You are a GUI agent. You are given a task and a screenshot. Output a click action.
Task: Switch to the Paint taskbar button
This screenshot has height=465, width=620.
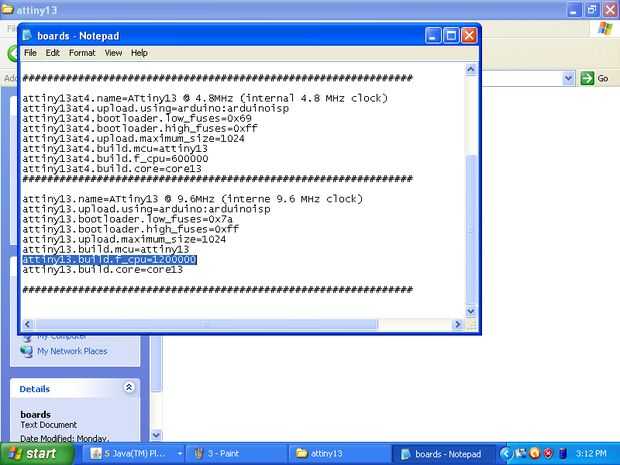(x=236, y=454)
